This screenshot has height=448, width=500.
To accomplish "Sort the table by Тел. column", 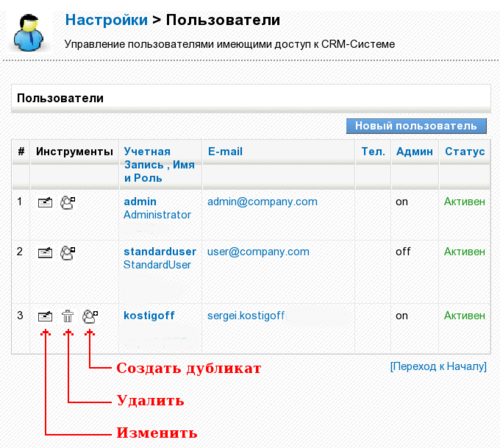I will (x=373, y=151).
